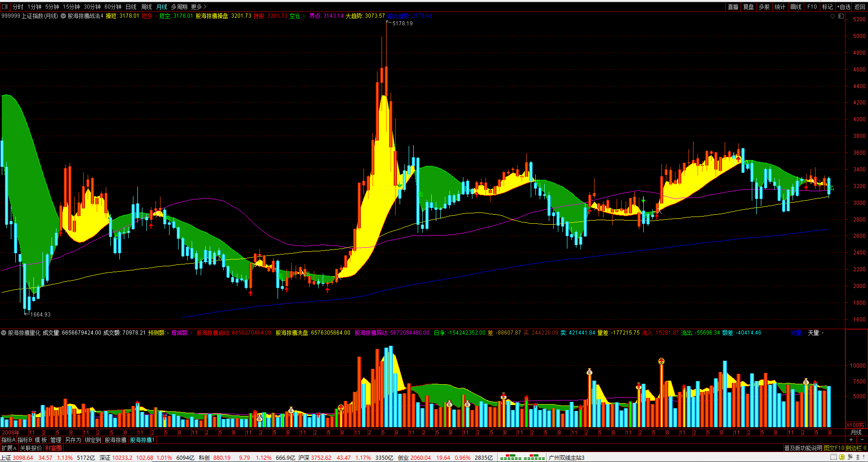The image size is (868, 462).
Task: Click the 999999 上证指数(月线) title
Action: pyautogui.click(x=30, y=16)
